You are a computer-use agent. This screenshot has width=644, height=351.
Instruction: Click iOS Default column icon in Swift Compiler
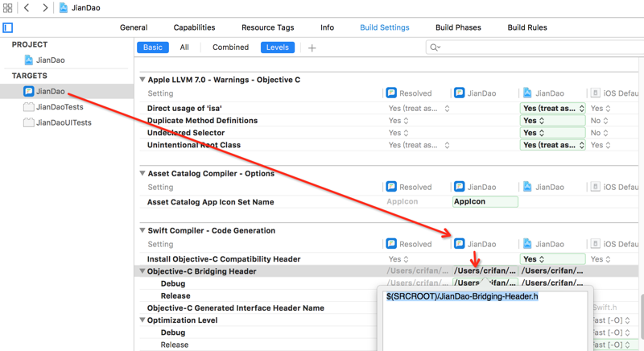[595, 243]
